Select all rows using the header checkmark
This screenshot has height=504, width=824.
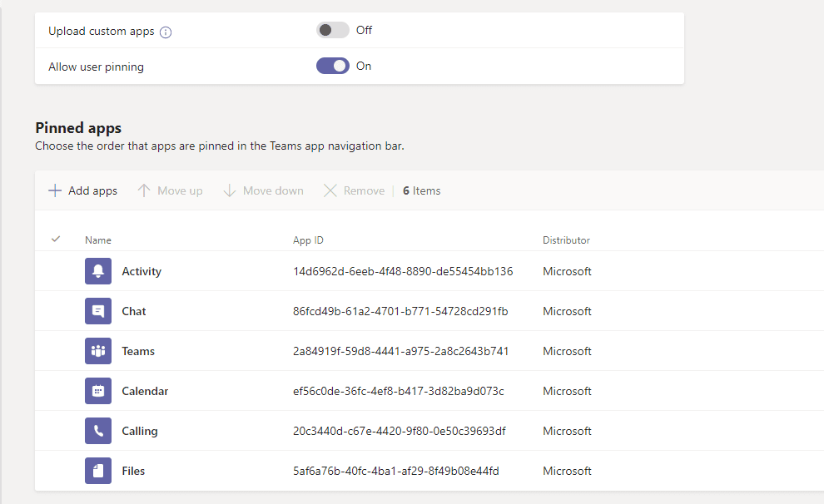[x=56, y=240]
